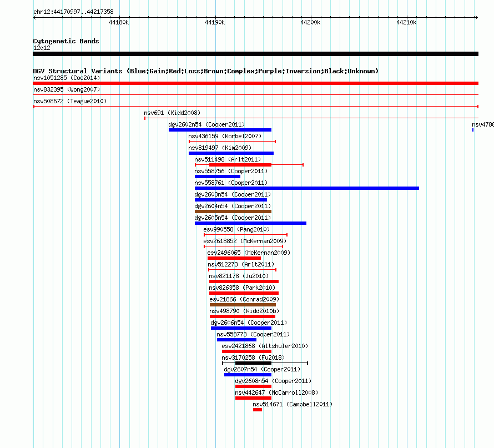Screen dimensions: 494x448
Task: Click the dgv2603n54 (Cooper2011) label
Action: (x=233, y=194)
